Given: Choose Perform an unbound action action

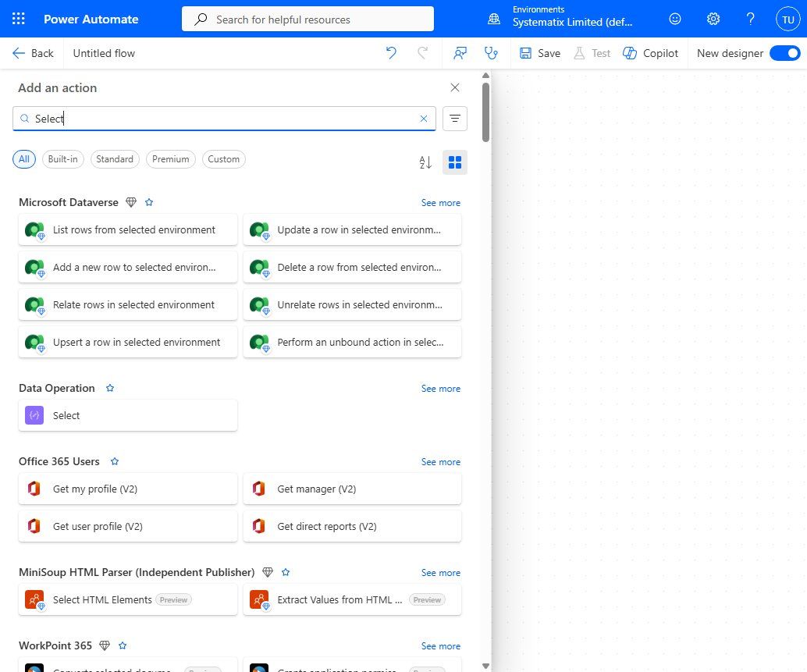Looking at the screenshot, I should click(353, 342).
